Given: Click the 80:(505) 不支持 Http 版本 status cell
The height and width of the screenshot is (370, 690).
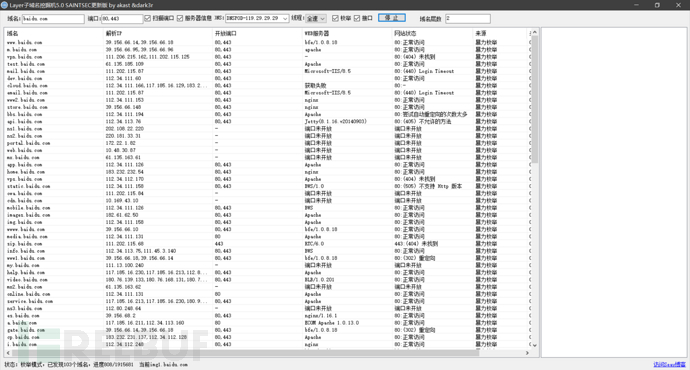Looking at the screenshot, I should click(428, 186).
